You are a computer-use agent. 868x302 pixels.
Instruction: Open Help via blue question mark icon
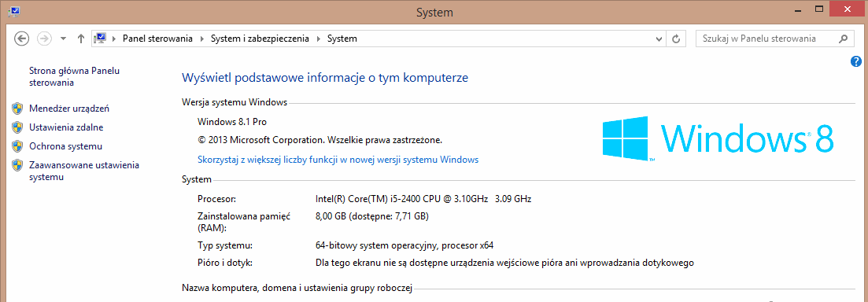(855, 61)
